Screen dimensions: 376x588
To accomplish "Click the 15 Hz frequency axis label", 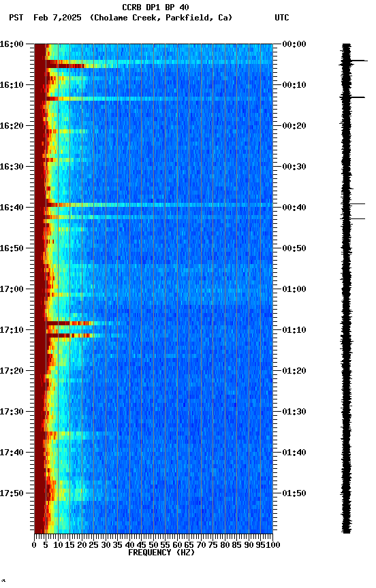I will (x=69, y=545).
